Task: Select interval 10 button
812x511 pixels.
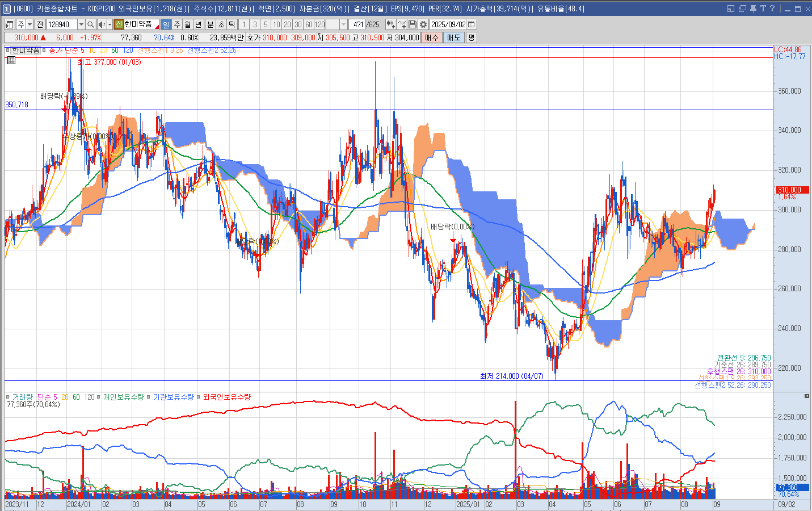Action: [x=276, y=24]
